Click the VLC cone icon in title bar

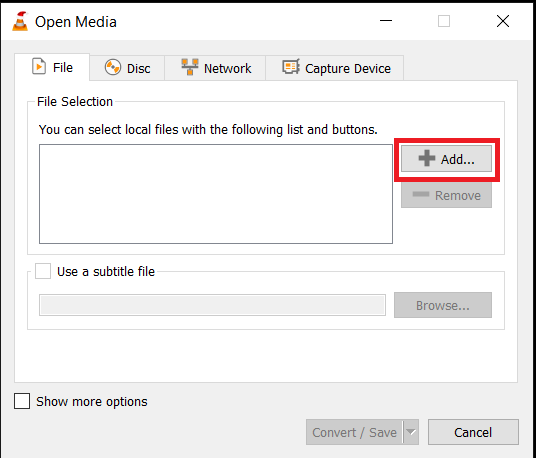(x=20, y=21)
